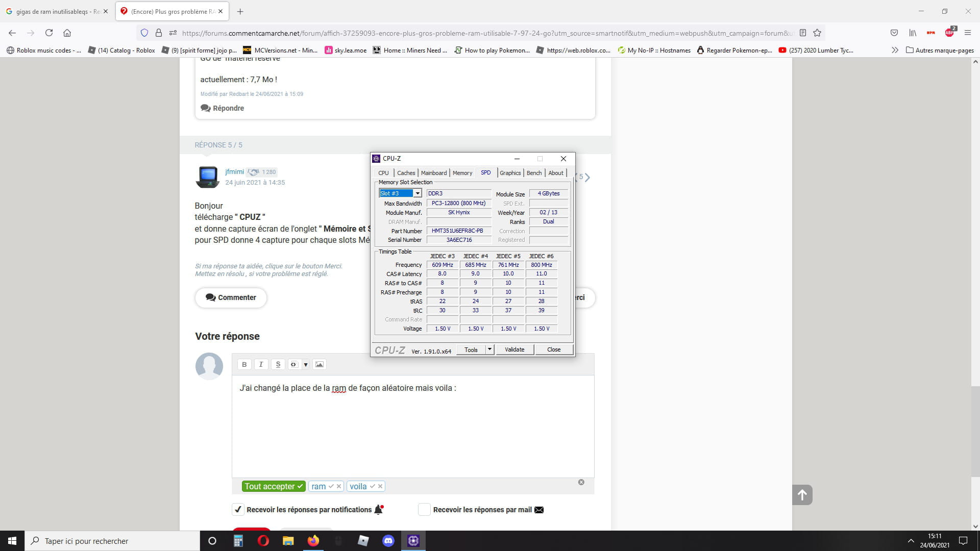
Task: Open the Autres marque-pages folder
Action: (x=940, y=50)
